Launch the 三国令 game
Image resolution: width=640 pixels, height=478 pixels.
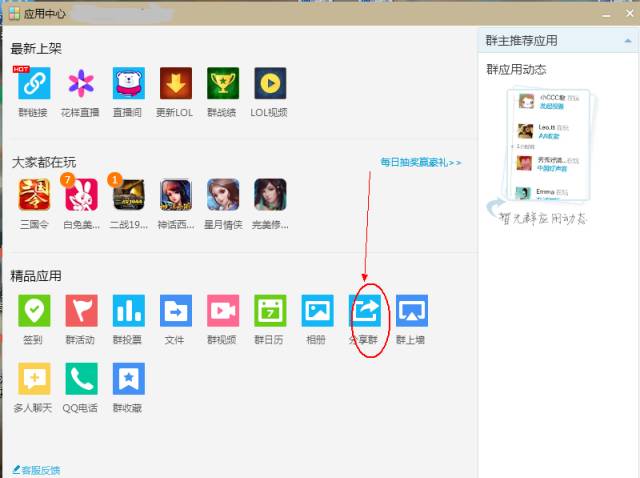(x=34, y=194)
